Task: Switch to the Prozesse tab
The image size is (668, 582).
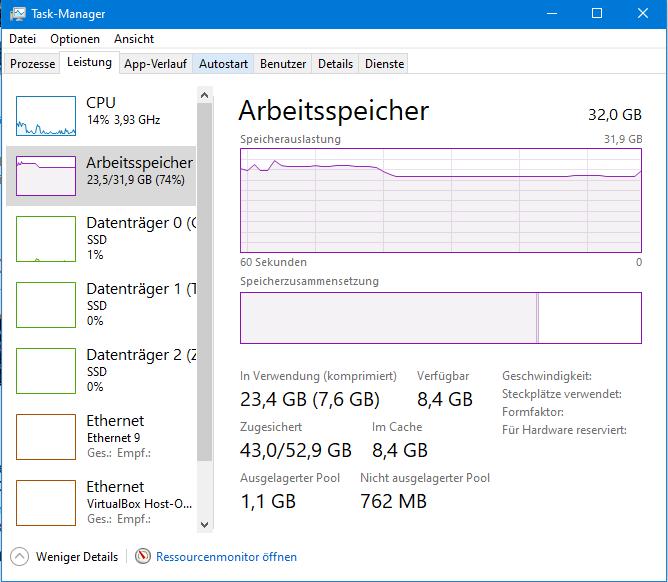Action: pyautogui.click(x=32, y=64)
